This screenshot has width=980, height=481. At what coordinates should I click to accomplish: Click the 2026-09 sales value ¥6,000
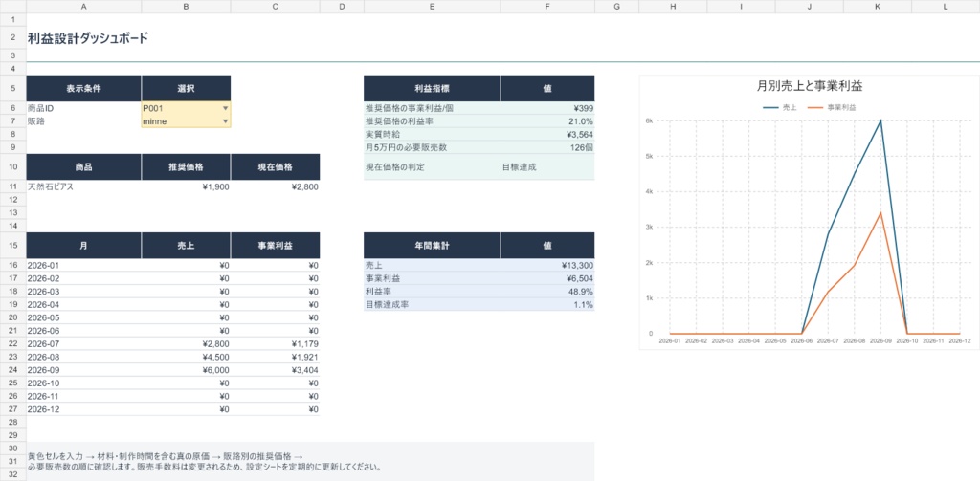[x=186, y=369]
